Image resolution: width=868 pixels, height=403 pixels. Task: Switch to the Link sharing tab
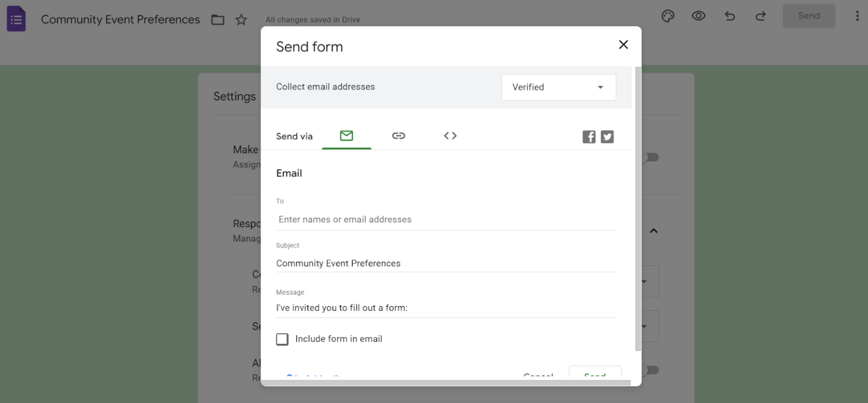coord(398,135)
